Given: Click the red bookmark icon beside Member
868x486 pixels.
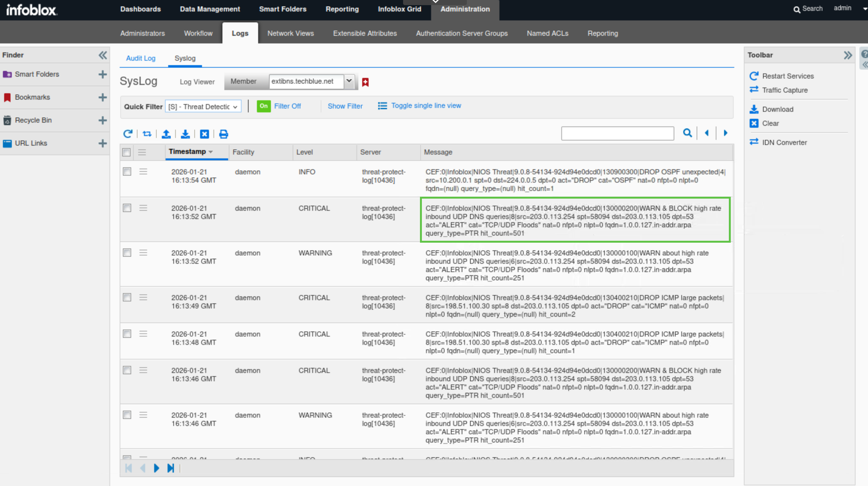Looking at the screenshot, I should (365, 82).
